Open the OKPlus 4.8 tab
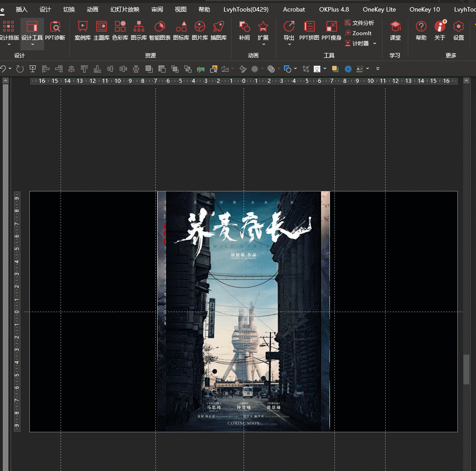 (334, 9)
